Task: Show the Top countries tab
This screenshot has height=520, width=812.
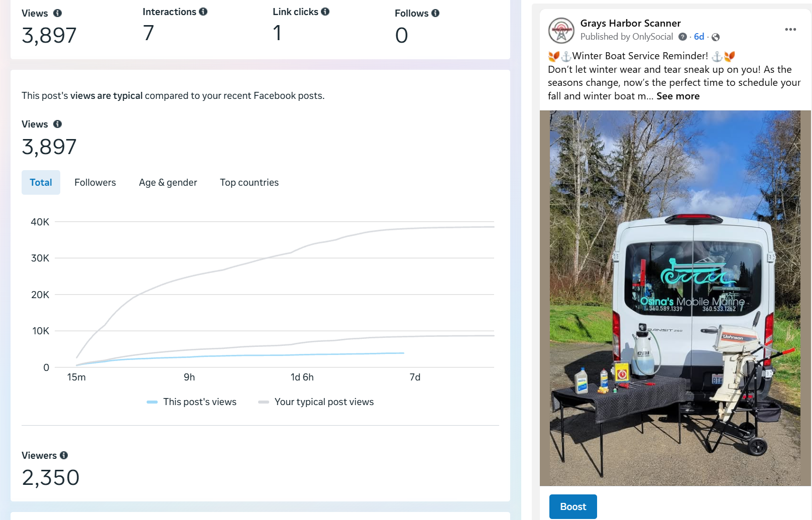Action: point(249,183)
